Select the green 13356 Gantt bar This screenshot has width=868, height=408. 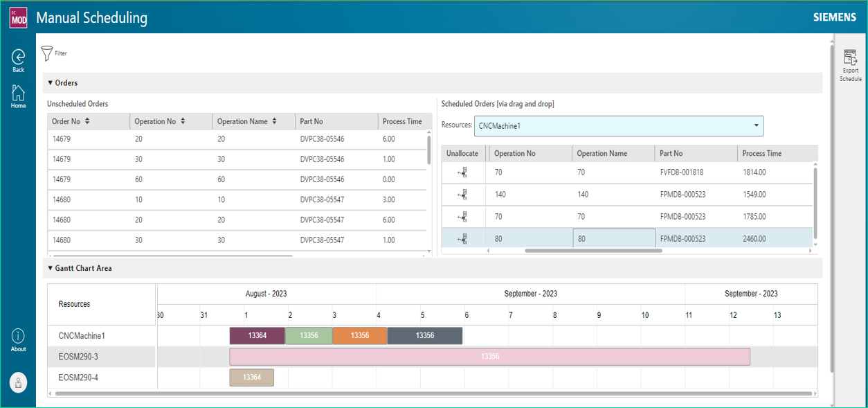pyautogui.click(x=309, y=336)
